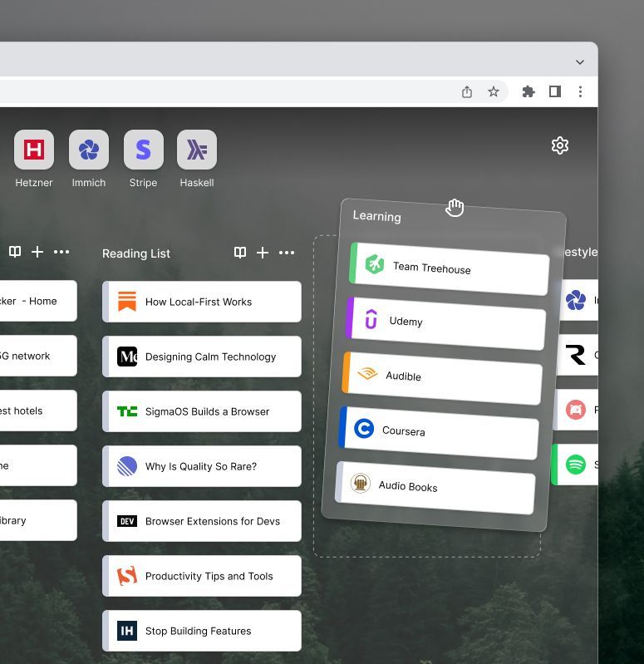Click the orange bookmark-ribbon favicon
The image size is (644, 664).
tap(127, 302)
